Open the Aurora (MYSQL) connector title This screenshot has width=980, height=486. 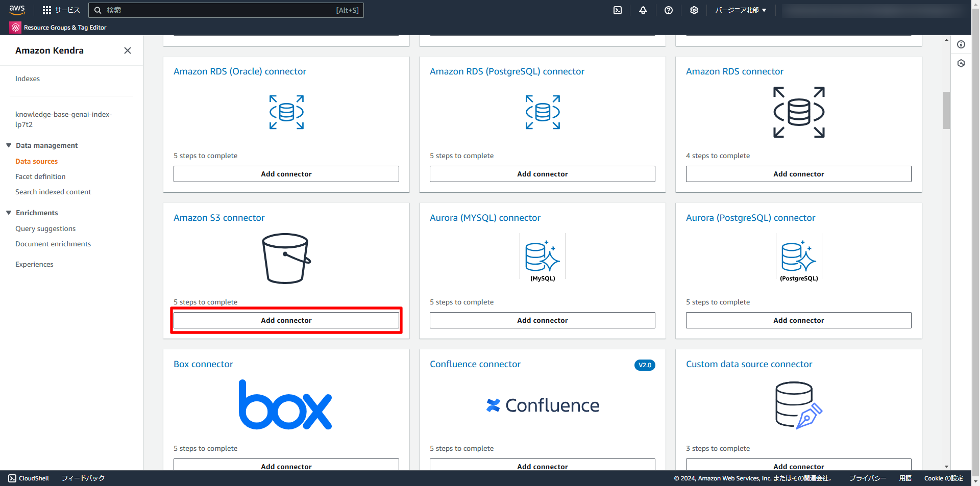[x=485, y=218]
